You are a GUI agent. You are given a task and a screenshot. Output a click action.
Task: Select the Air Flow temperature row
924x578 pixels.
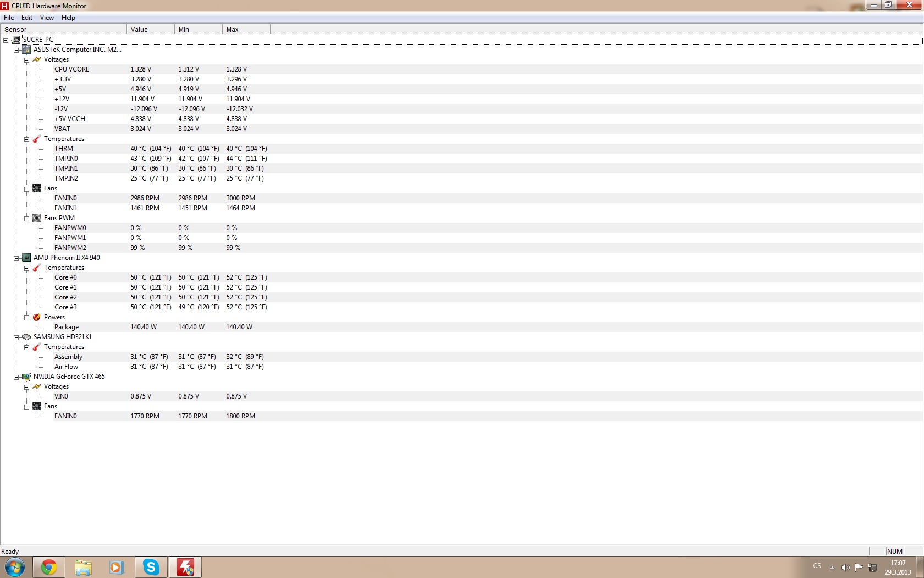461,367
